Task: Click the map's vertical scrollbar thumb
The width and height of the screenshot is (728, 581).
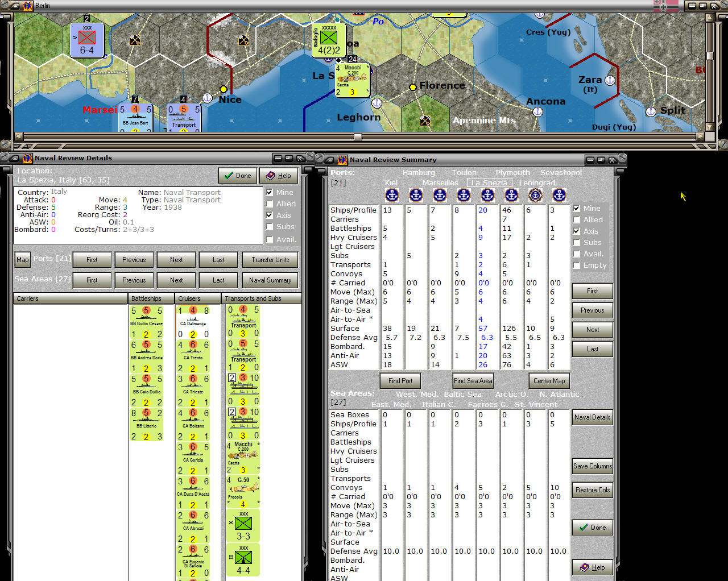Action: (x=710, y=56)
